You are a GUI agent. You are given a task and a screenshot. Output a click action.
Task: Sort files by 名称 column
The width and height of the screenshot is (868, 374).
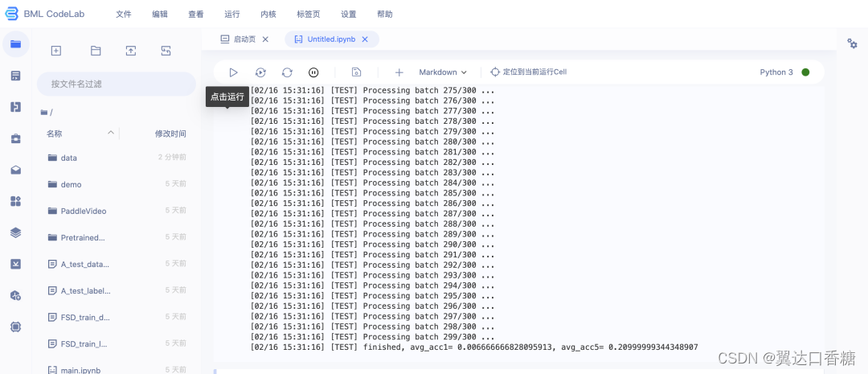coord(55,134)
